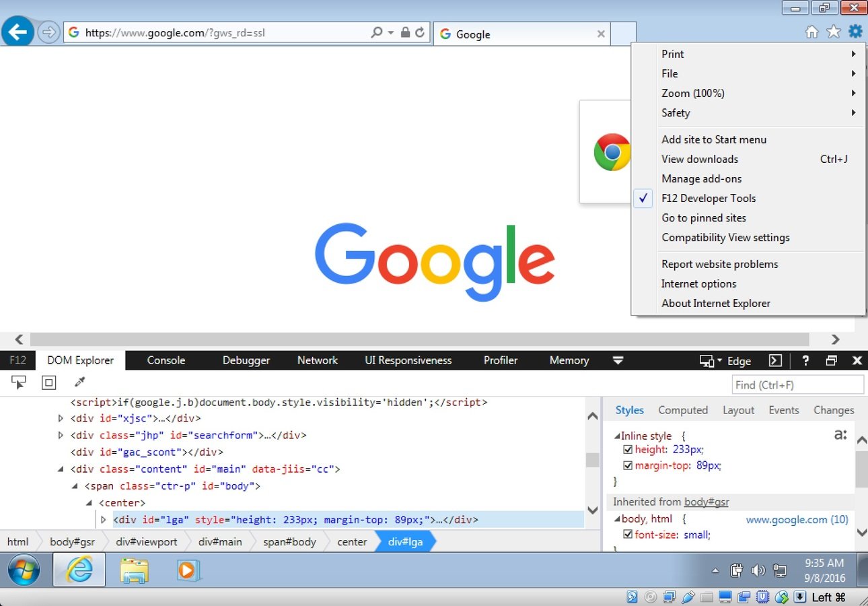
Task: Click the Tools gear icon
Action: coord(855,31)
